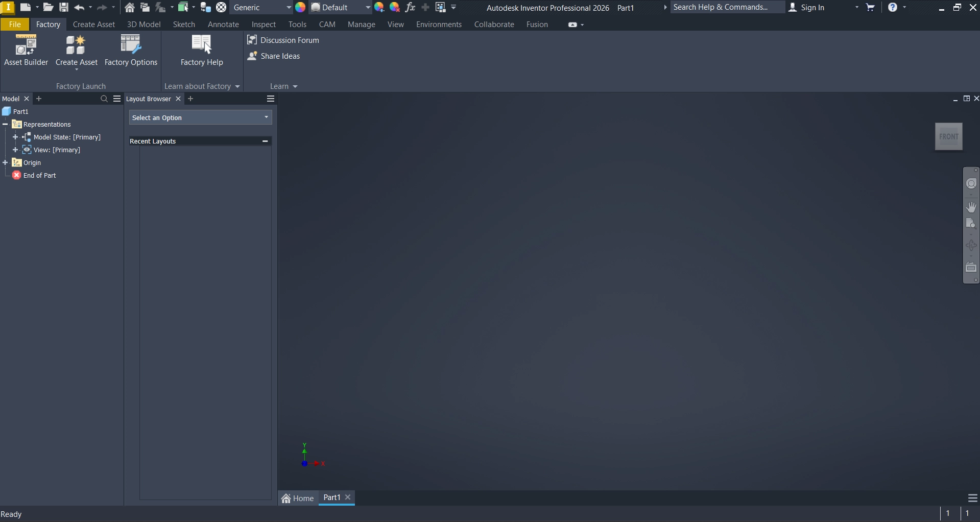Viewport: 980px width, 522px height.
Task: Open the Sketch ribbon tab
Action: pyautogui.click(x=184, y=25)
